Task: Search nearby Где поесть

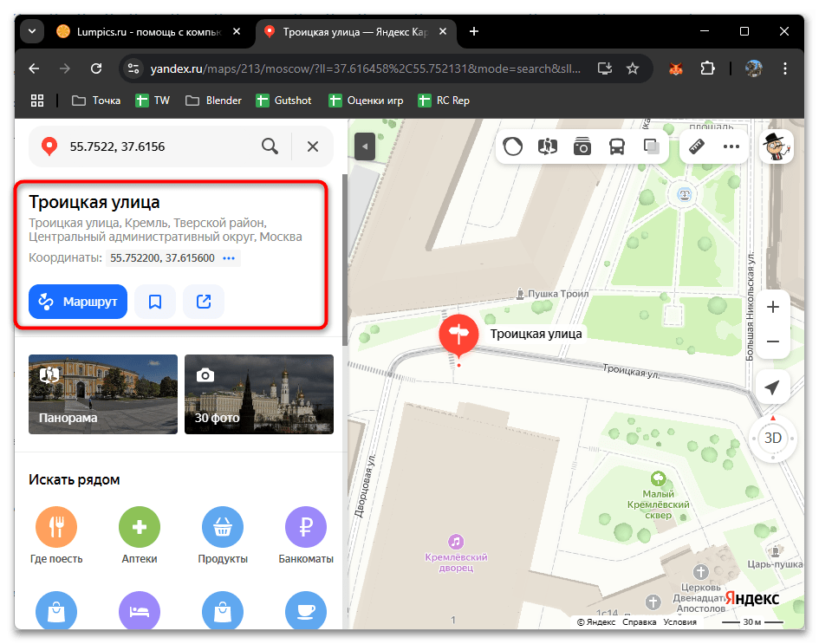Action: [56, 535]
